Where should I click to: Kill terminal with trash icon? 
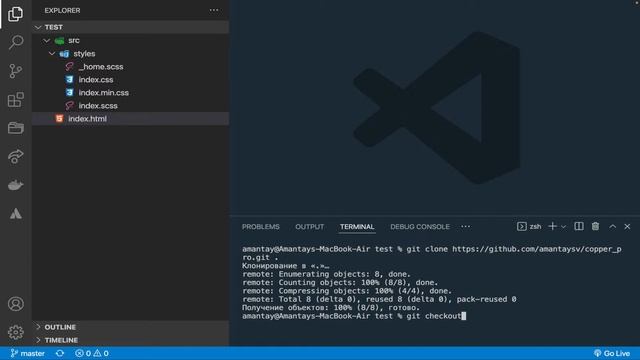(x=595, y=227)
